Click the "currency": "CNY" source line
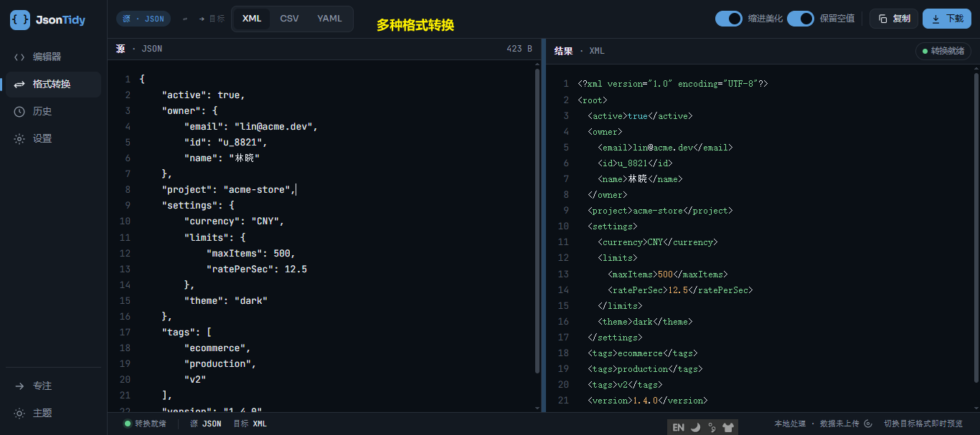Screen dimensions: 980x435 tap(234, 221)
